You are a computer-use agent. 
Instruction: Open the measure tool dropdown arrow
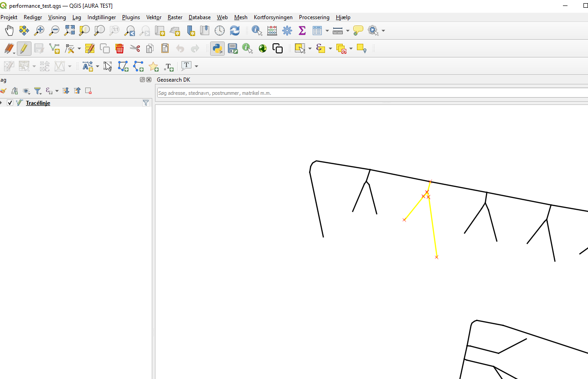click(348, 31)
